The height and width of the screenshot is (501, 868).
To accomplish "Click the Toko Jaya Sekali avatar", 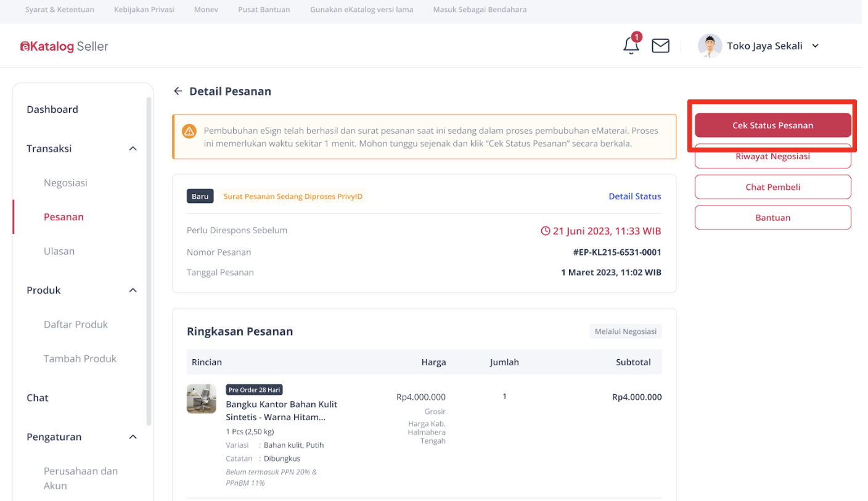I will tap(710, 46).
